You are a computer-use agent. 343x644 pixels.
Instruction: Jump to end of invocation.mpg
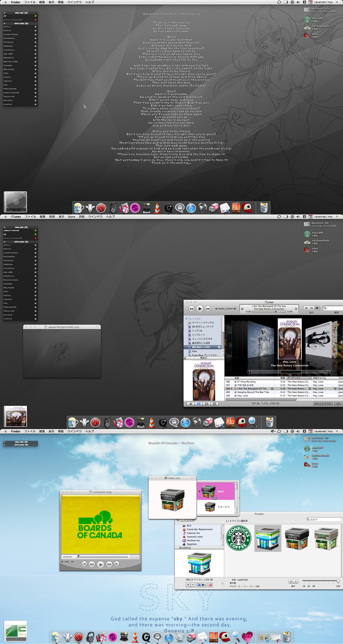[x=117, y=564]
